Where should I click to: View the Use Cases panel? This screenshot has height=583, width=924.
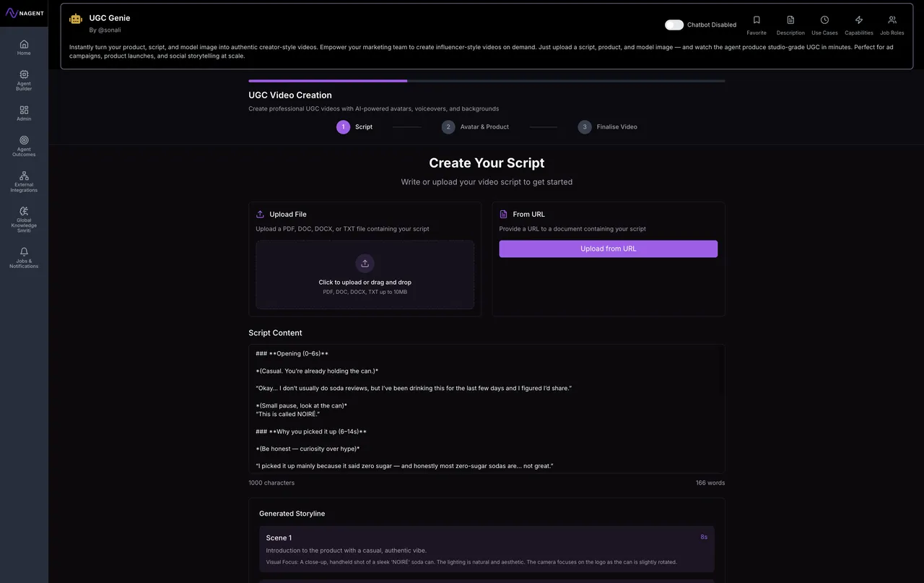coord(824,25)
